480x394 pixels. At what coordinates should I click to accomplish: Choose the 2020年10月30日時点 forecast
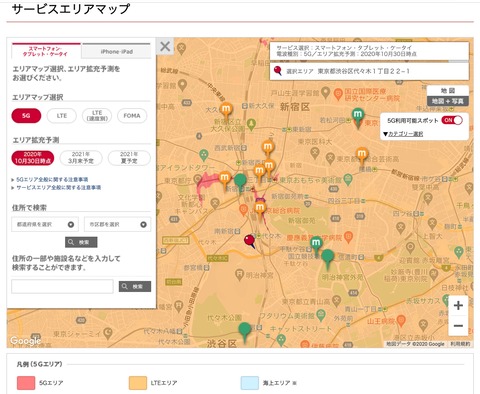pos(33,158)
